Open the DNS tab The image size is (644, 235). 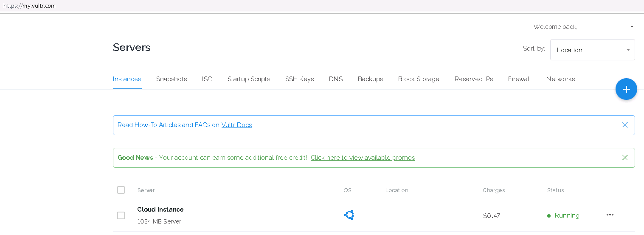[336, 79]
